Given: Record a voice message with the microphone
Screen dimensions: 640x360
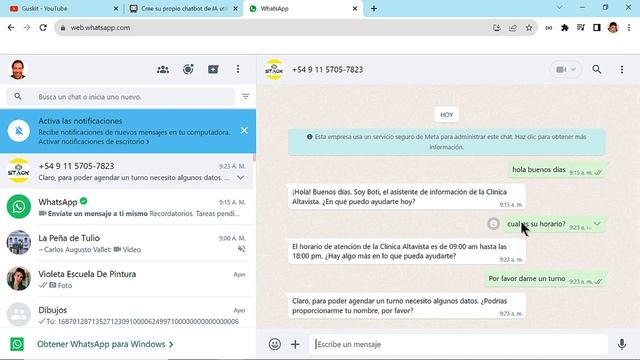Looking at the screenshot, I should [x=622, y=344].
